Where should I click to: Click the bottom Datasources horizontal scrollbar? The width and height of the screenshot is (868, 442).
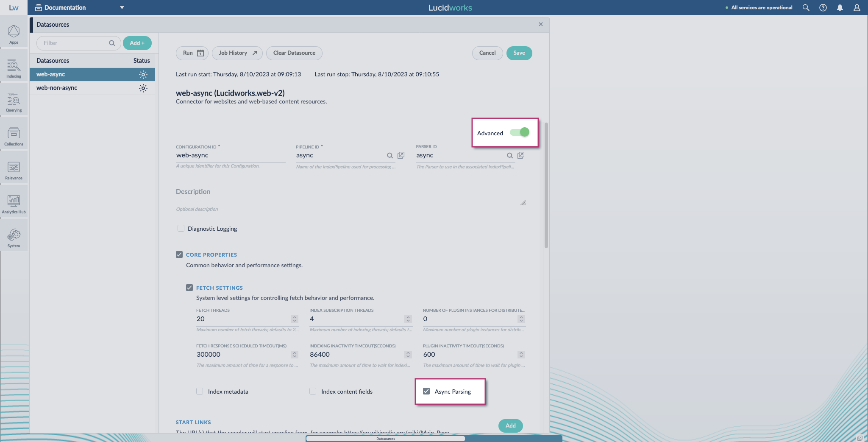385,439
